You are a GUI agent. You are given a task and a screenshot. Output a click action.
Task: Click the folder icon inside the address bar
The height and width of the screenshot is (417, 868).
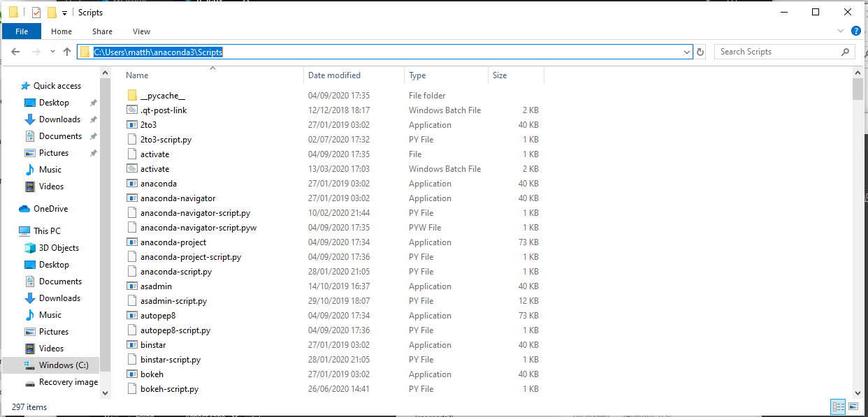pos(85,52)
